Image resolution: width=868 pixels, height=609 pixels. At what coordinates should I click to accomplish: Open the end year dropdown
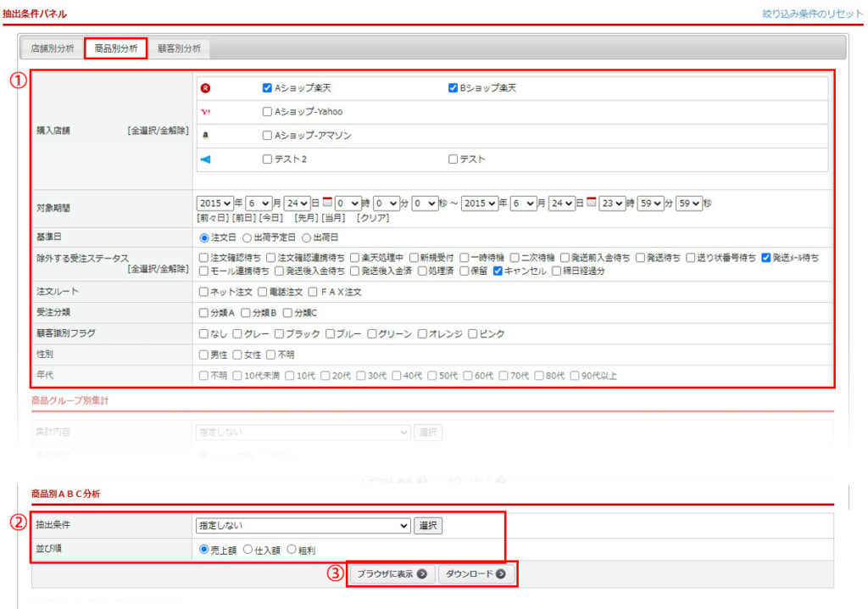point(480,204)
